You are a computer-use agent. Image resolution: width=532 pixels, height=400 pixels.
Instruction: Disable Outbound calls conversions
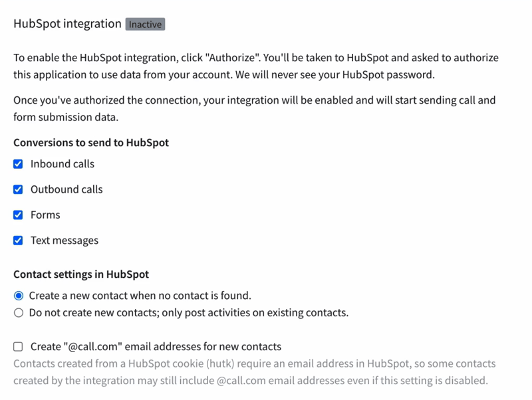click(x=18, y=189)
